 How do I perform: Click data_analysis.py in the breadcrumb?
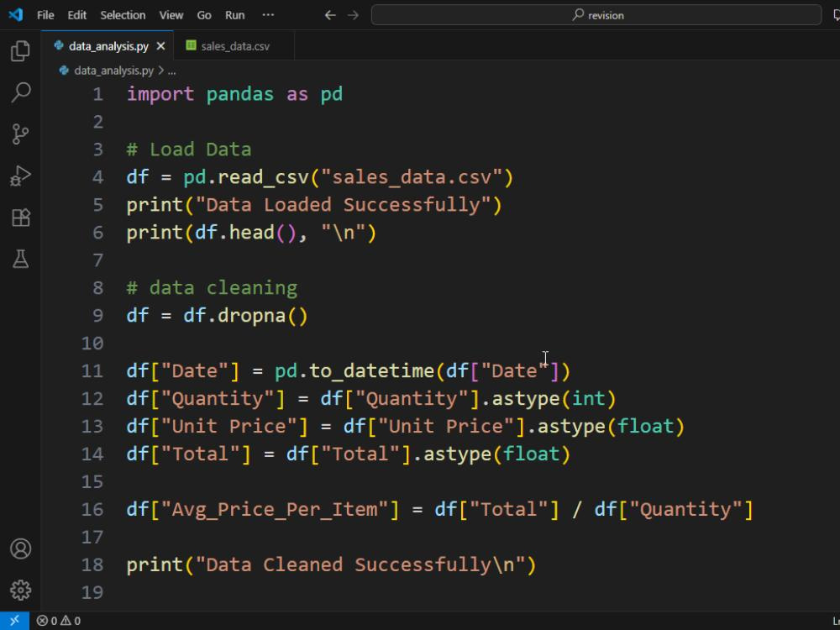click(x=113, y=71)
